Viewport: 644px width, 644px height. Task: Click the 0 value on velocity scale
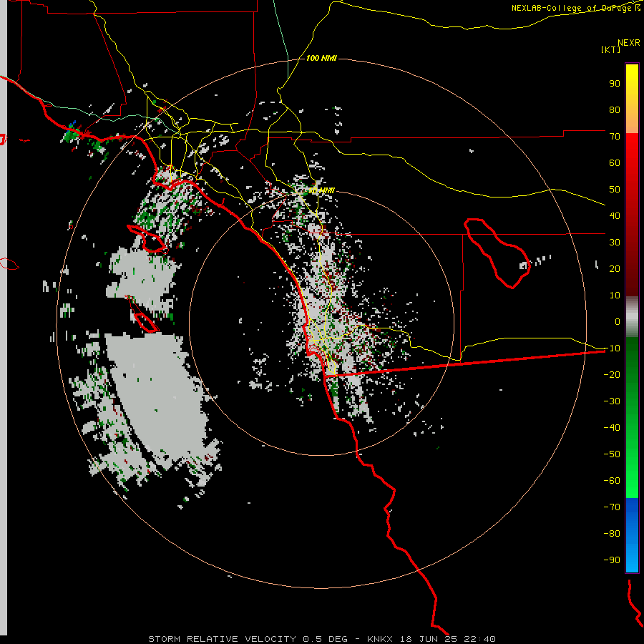point(618,321)
